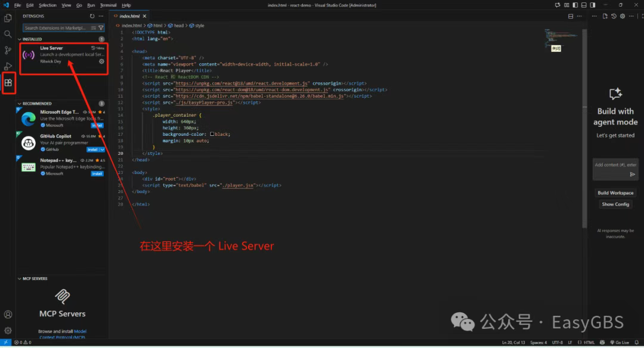
Task: Show errors and warnings in status bar
Action: click(x=23, y=342)
